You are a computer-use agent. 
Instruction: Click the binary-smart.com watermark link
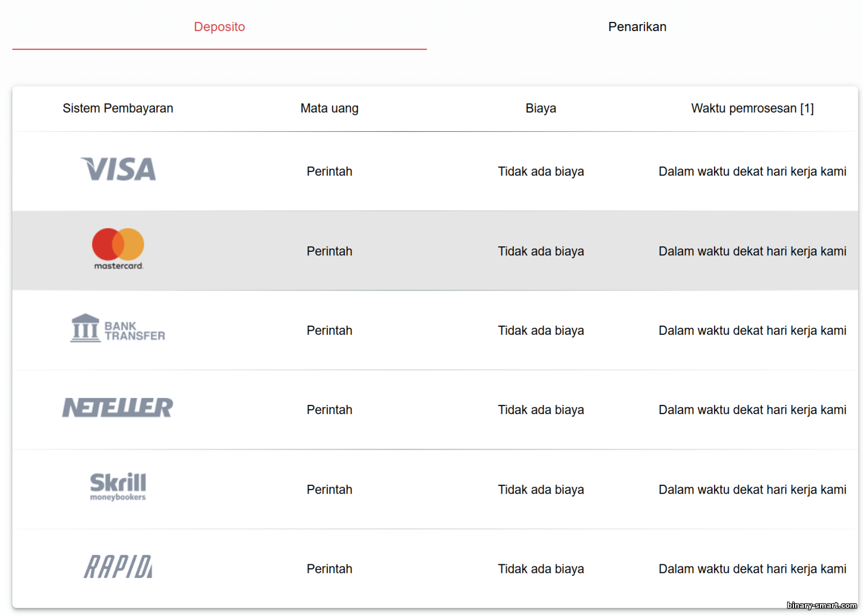[x=822, y=605]
